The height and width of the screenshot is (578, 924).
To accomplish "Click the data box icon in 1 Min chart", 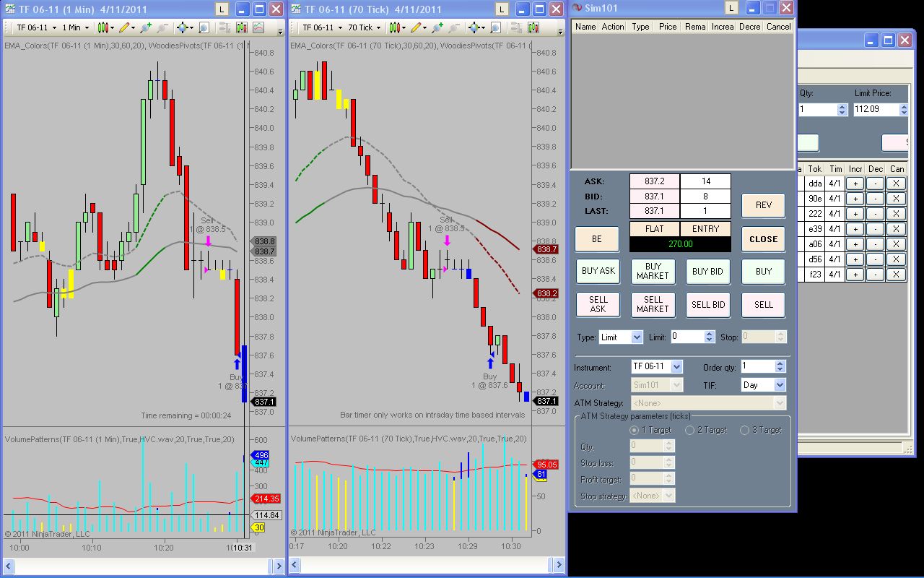I will [x=204, y=27].
